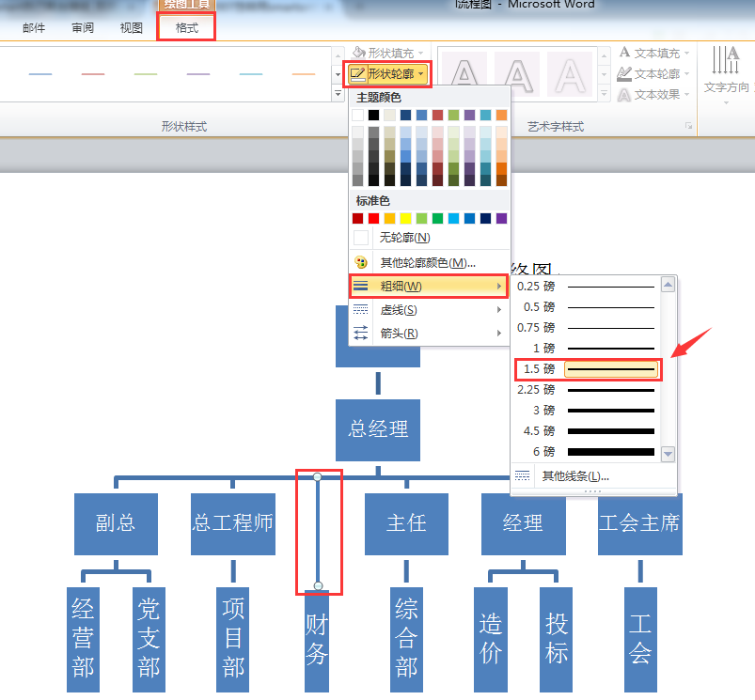This screenshot has width=755, height=700.
Task: Select the 工会主席 box in the chart
Action: pyautogui.click(x=640, y=524)
